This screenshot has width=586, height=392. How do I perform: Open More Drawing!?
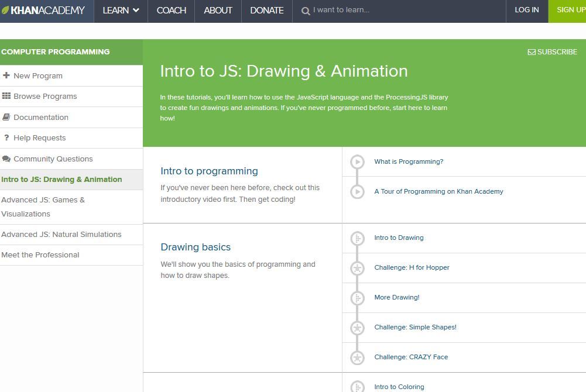(397, 298)
